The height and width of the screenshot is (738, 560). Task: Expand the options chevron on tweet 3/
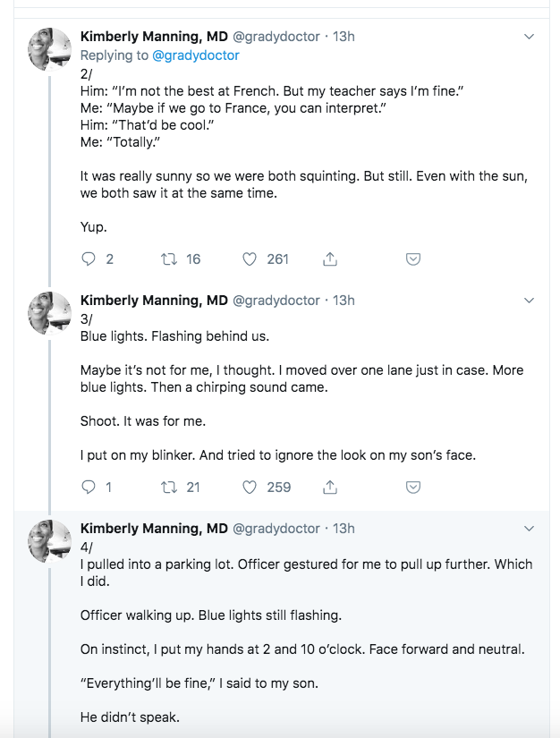pos(529,301)
